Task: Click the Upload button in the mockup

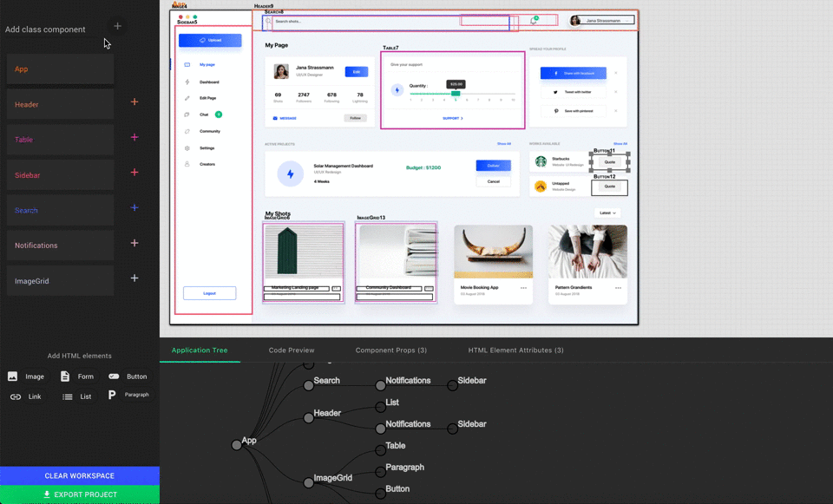Action: tap(210, 41)
